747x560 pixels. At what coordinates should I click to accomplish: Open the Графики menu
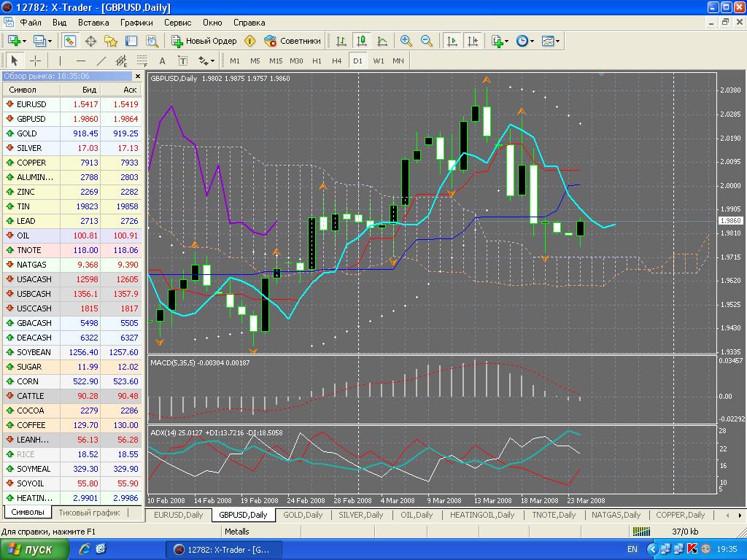click(x=136, y=23)
